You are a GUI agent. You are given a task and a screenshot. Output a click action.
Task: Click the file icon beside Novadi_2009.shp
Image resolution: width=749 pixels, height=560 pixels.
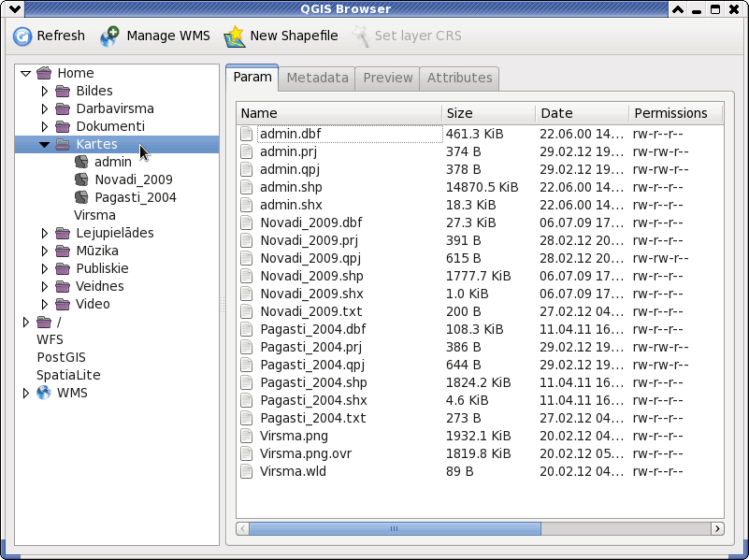(247, 276)
